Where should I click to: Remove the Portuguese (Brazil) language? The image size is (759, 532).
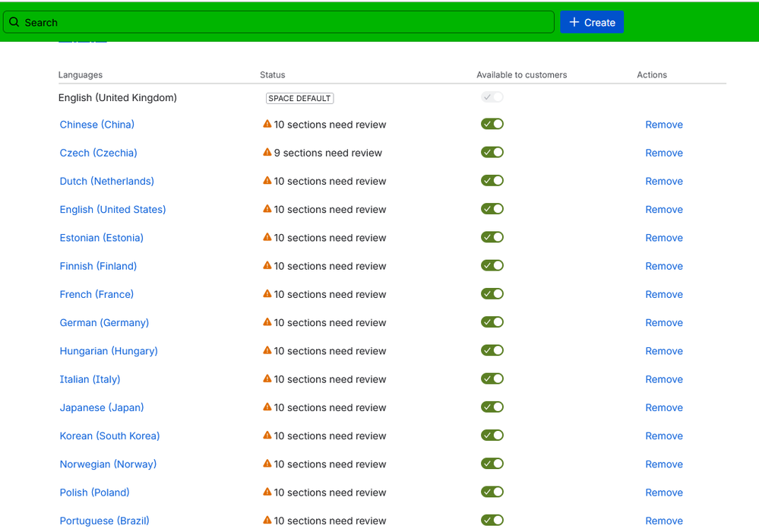click(664, 521)
